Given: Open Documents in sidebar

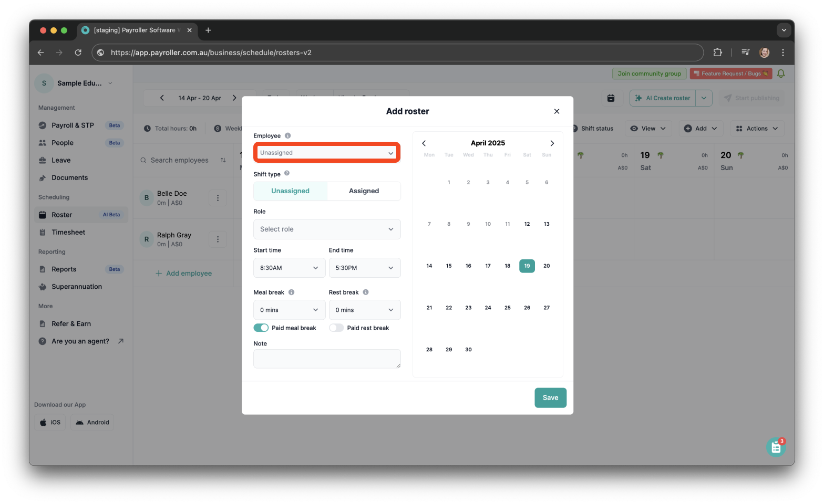Looking at the screenshot, I should (x=81, y=178).
